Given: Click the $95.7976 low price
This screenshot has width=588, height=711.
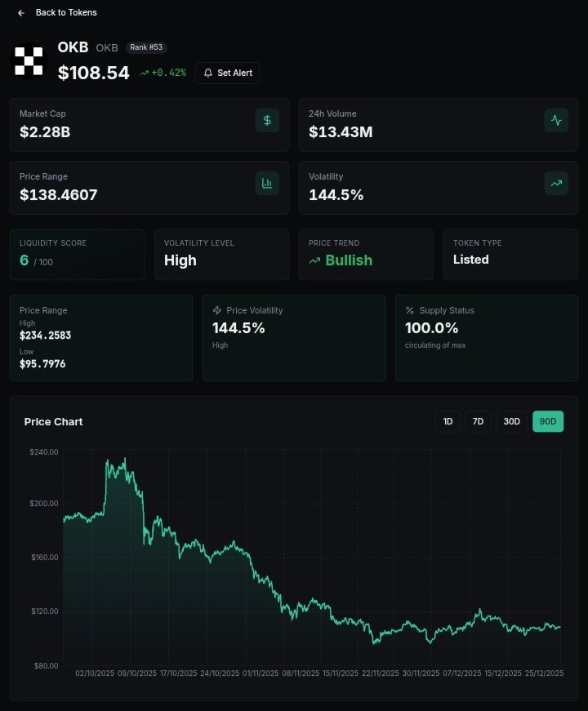Looking at the screenshot, I should [42, 364].
